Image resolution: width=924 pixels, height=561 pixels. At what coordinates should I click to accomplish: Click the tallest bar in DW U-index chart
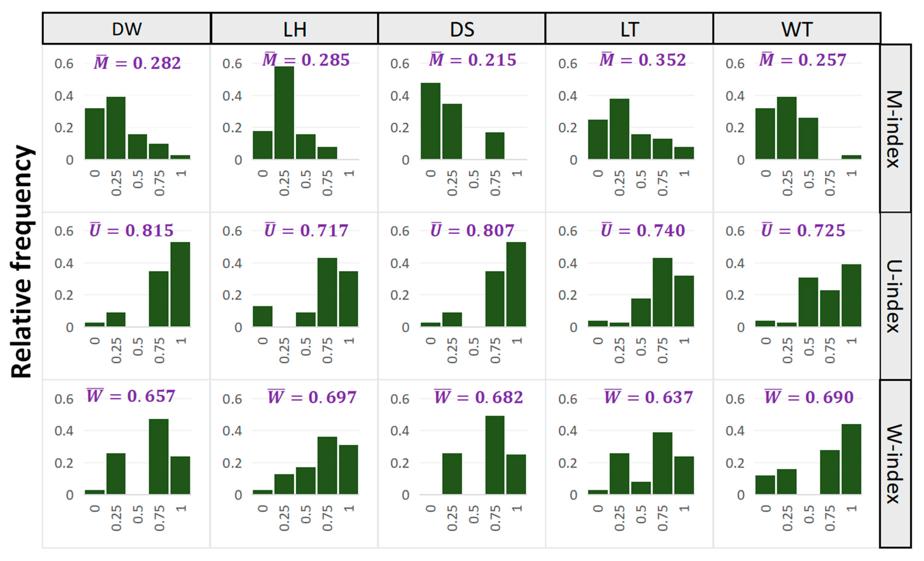pos(180,284)
